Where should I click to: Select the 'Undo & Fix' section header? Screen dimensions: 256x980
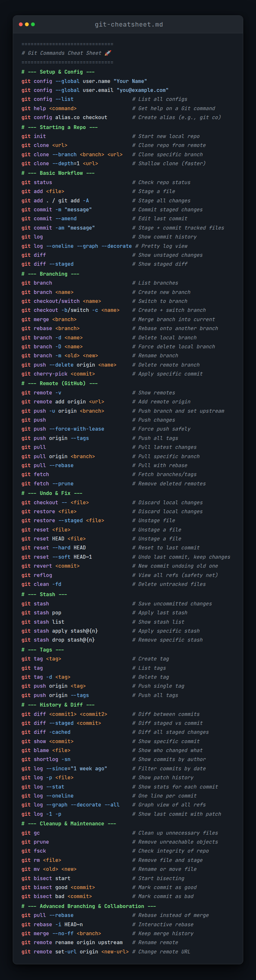(52, 493)
